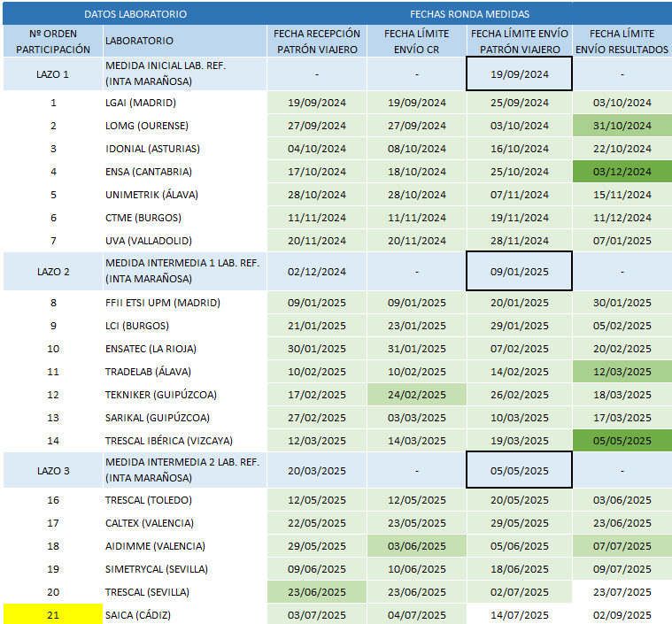Select highlighted cell 24/02/2025
Image resolution: width=672 pixels, height=624 pixels.
coord(417,395)
